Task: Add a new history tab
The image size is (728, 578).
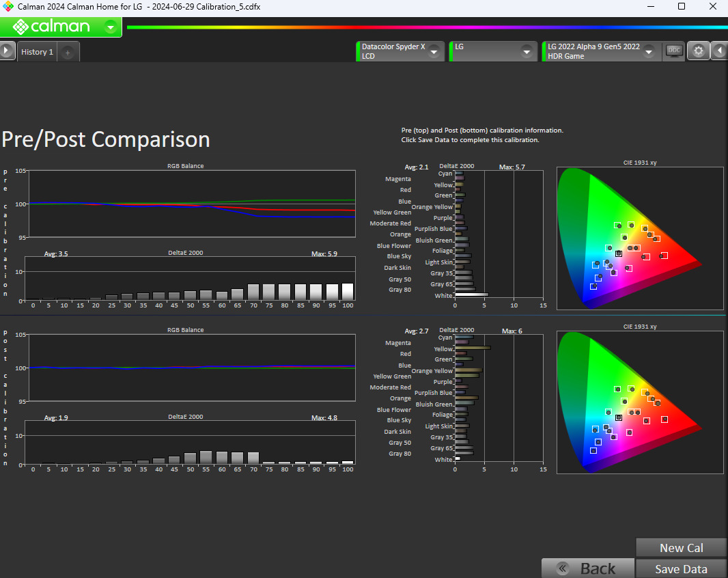Action: 68,52
